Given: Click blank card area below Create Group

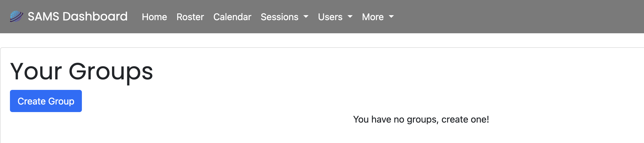Looking at the screenshot, I should click(x=117, y=128).
